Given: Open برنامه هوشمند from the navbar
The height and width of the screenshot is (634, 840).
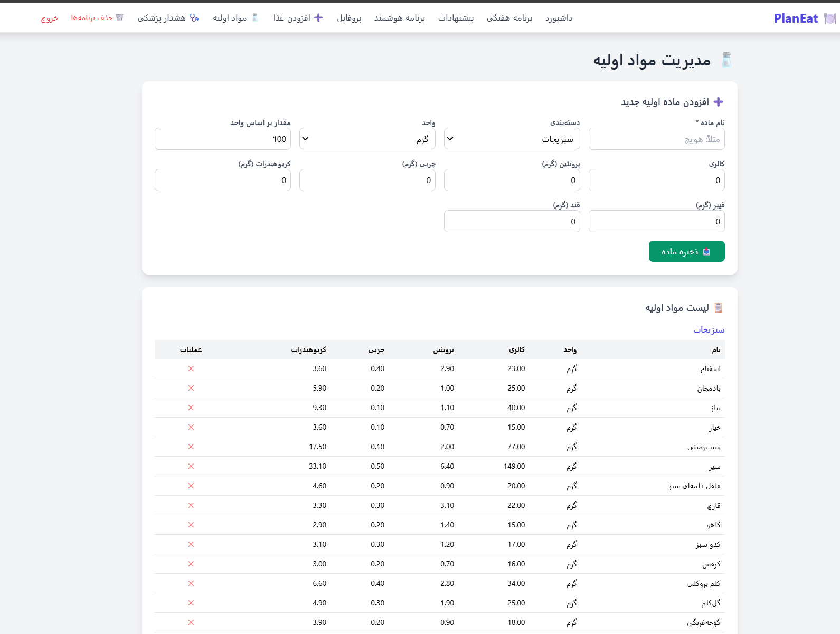Looking at the screenshot, I should [x=400, y=18].
